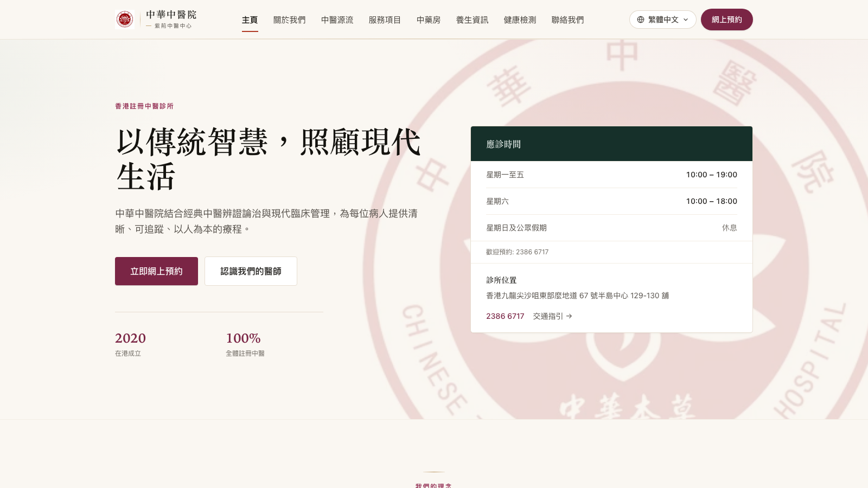Select 服務項目 in the navigation bar
868x488 pixels.
click(385, 20)
